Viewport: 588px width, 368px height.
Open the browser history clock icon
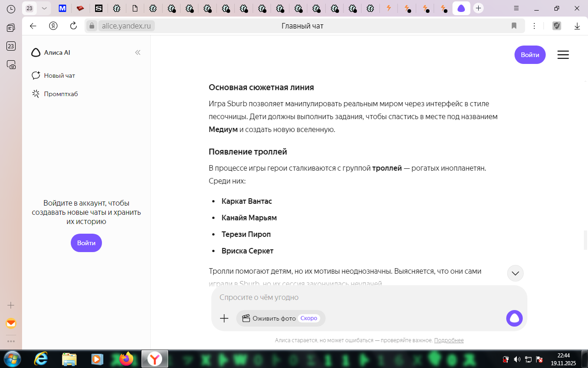(11, 8)
